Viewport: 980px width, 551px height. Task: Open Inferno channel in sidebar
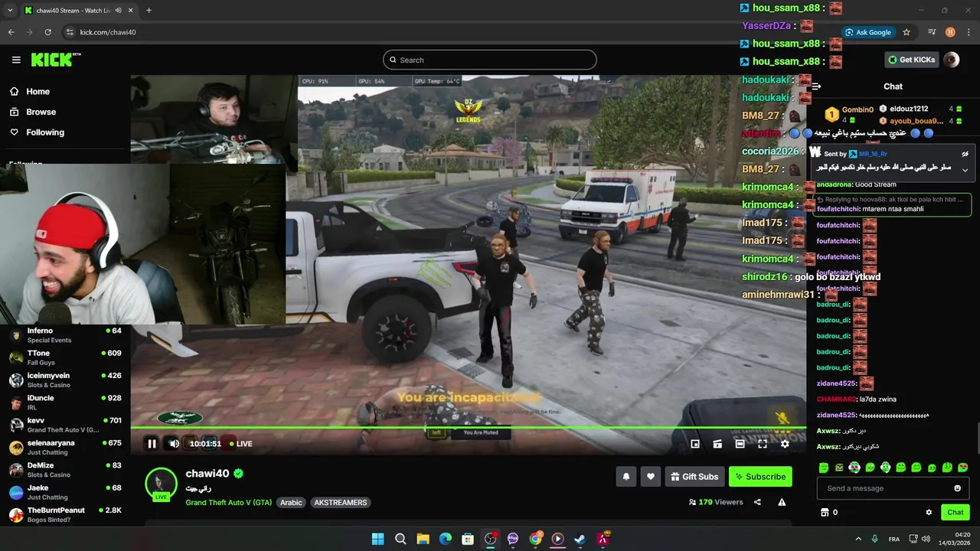[x=65, y=335]
